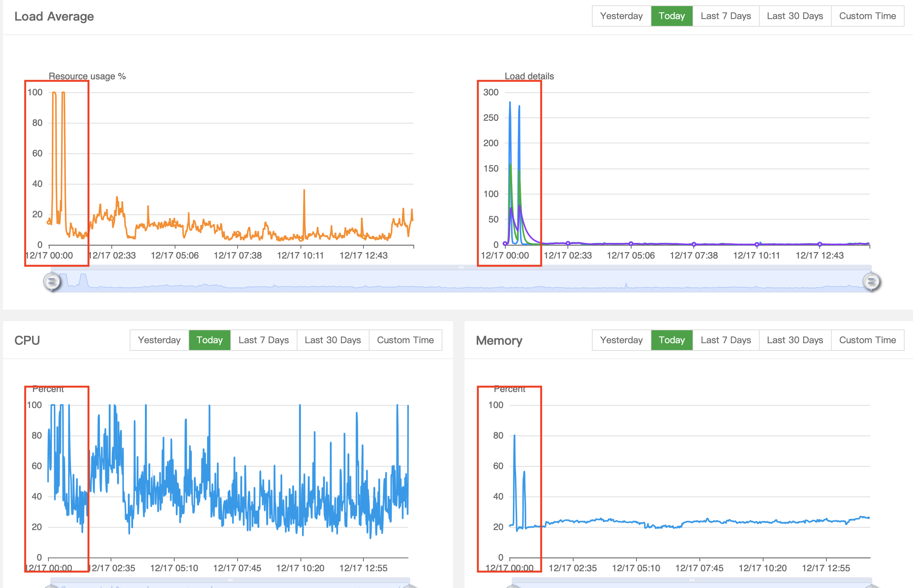Screen dimensions: 913x588
Task: Click left handle of Load Average zoom slider
Action: coord(51,282)
